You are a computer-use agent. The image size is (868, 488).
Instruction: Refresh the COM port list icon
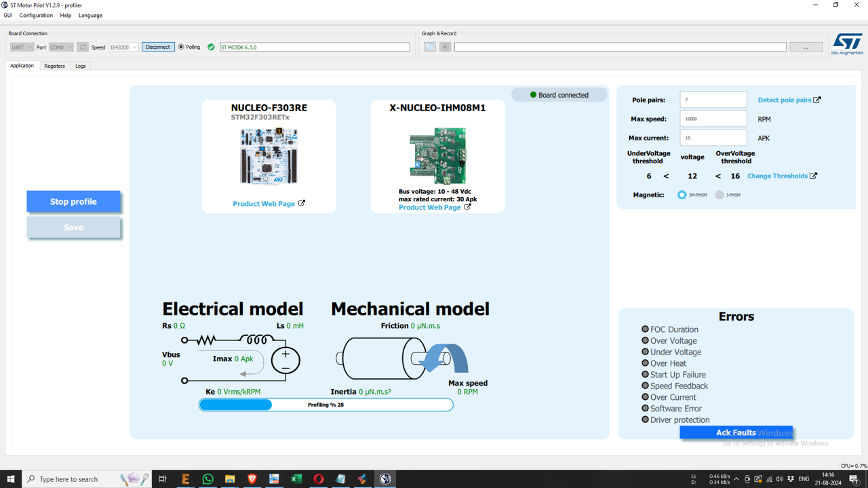point(82,47)
